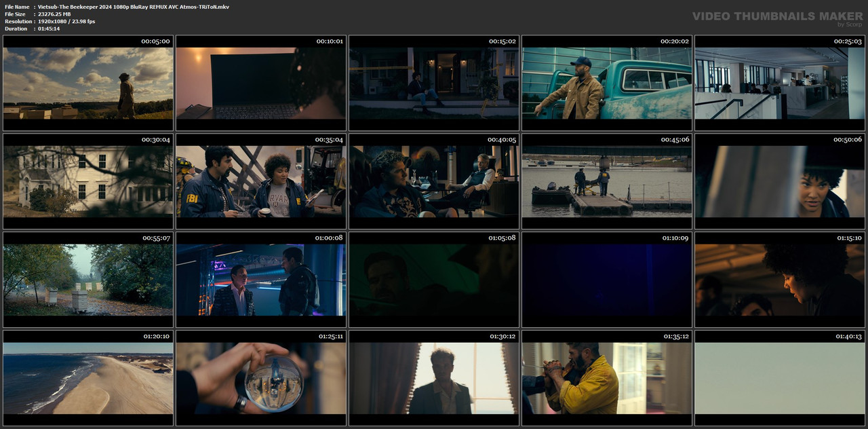This screenshot has height=429, width=868.
Task: Click the 01:00:08 timestamp label
Action: click(x=329, y=238)
